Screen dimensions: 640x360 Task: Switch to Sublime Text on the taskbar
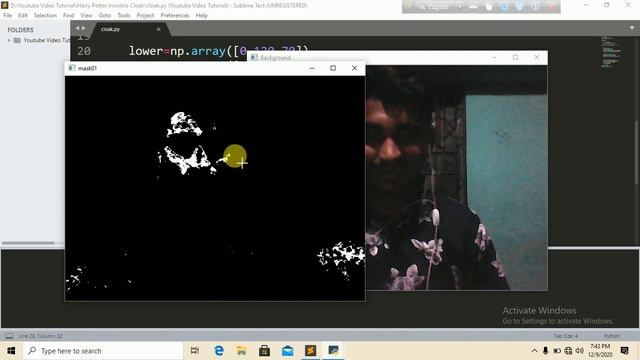pyautogui.click(x=311, y=351)
